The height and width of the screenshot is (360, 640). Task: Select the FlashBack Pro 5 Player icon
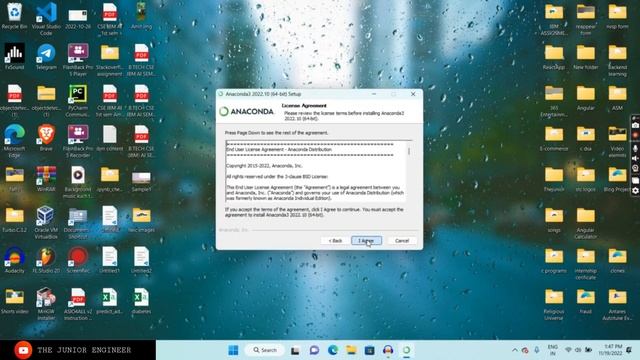click(78, 60)
